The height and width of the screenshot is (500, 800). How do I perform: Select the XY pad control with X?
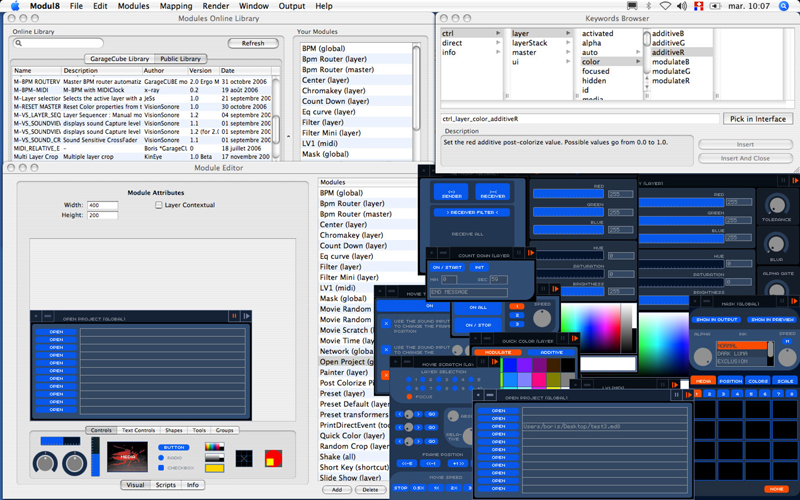[x=244, y=458]
